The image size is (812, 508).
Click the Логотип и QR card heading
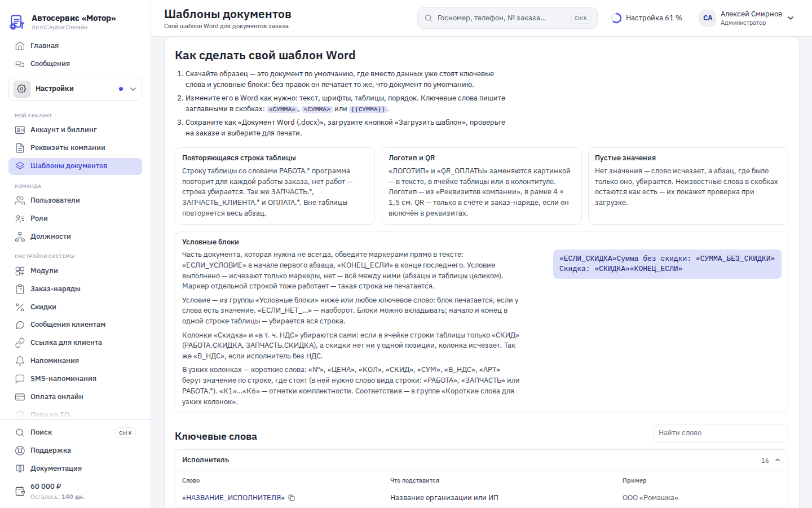(x=412, y=158)
